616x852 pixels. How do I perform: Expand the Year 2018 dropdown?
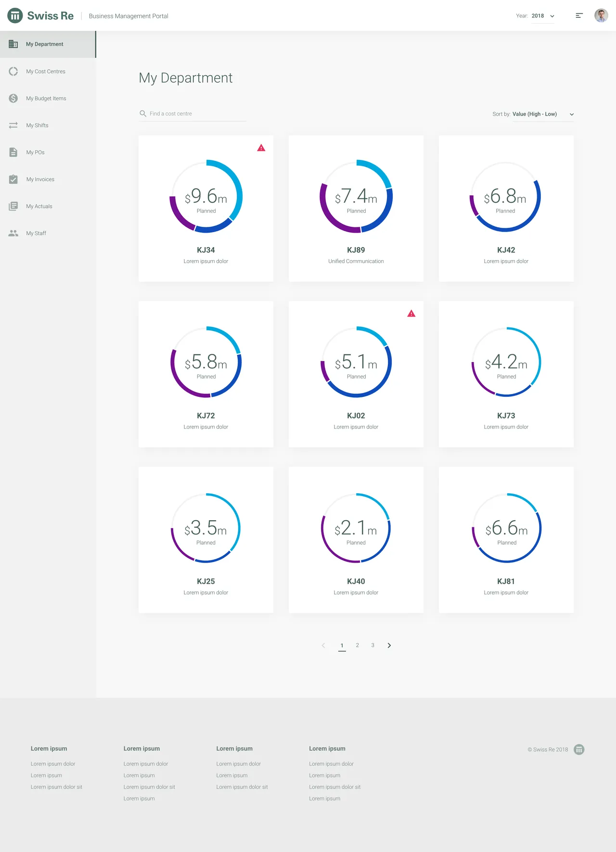tap(542, 16)
